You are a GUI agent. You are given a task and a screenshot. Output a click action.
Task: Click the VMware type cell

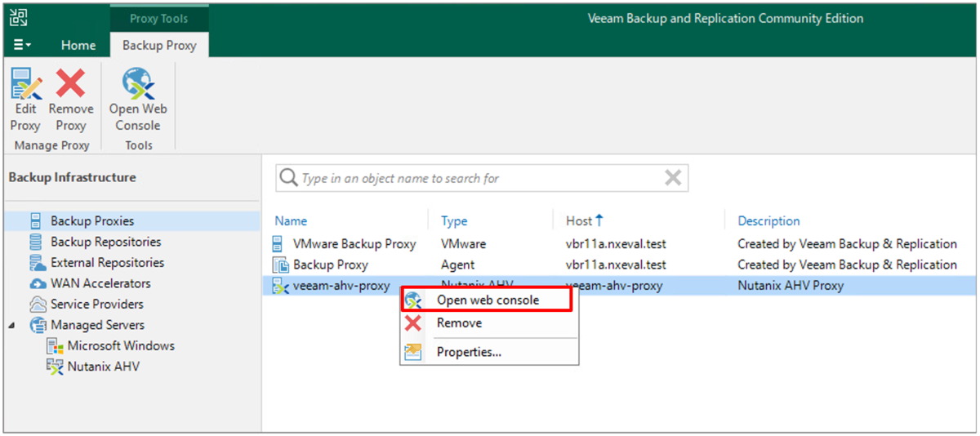[463, 243]
